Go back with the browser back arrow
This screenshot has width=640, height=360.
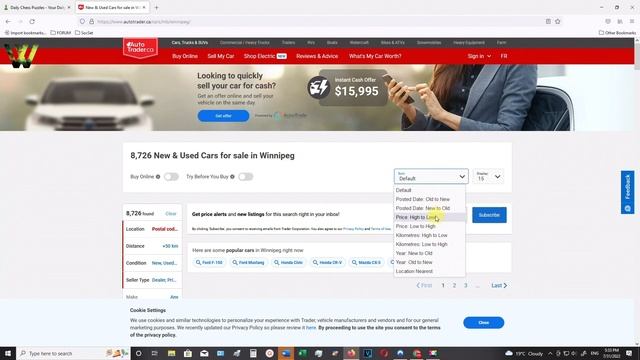coord(9,21)
